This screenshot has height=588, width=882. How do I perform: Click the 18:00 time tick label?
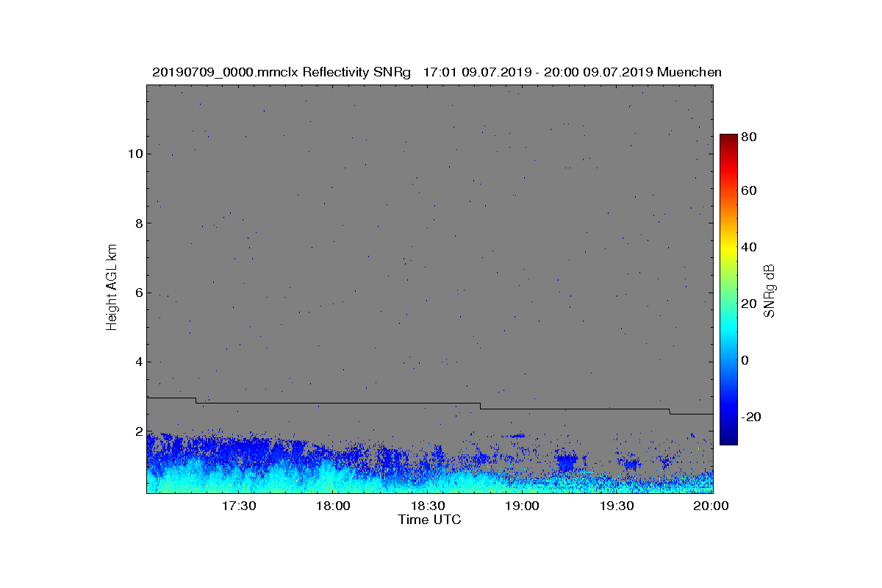(x=333, y=506)
